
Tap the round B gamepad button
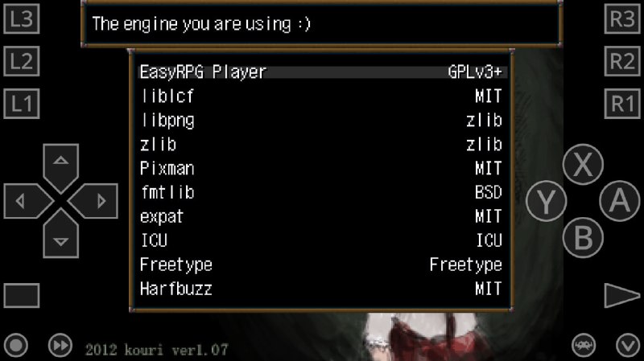point(583,238)
